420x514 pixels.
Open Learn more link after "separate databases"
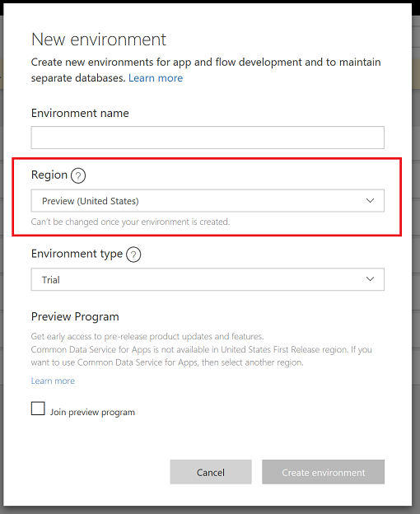pos(156,78)
